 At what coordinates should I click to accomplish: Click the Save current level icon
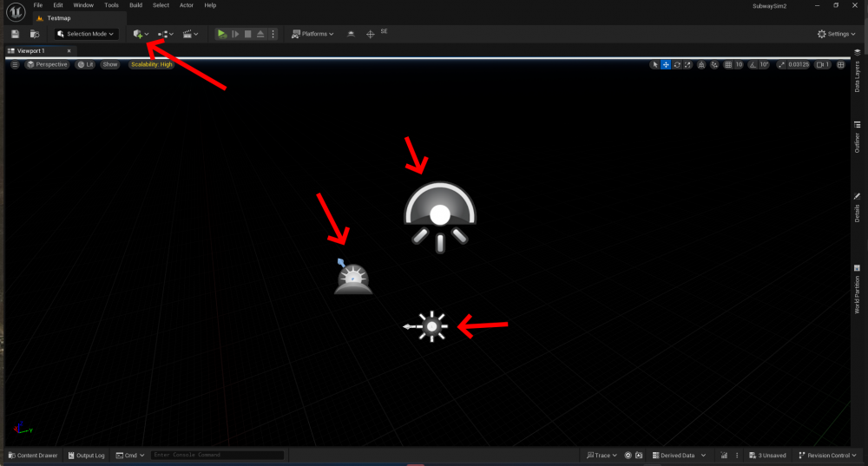pos(15,34)
